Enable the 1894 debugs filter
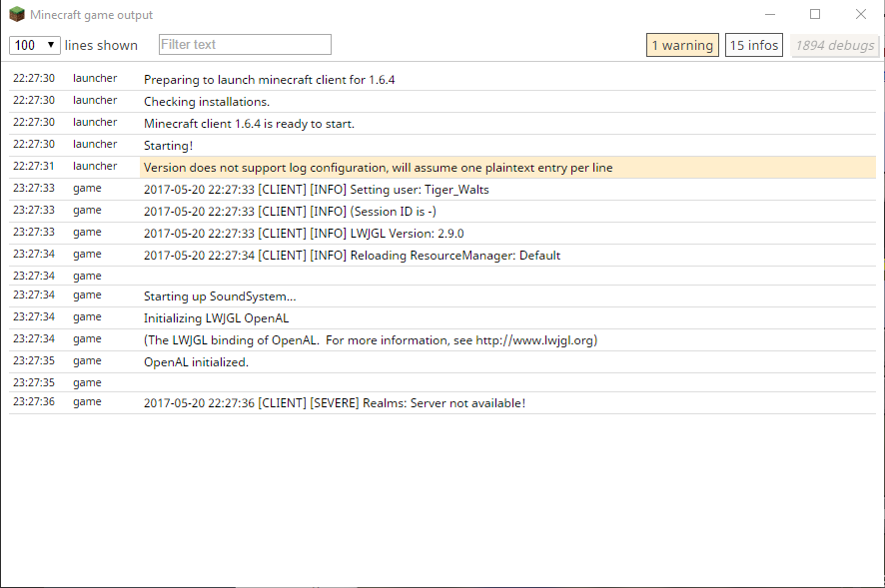The width and height of the screenshot is (885, 588). pos(835,45)
